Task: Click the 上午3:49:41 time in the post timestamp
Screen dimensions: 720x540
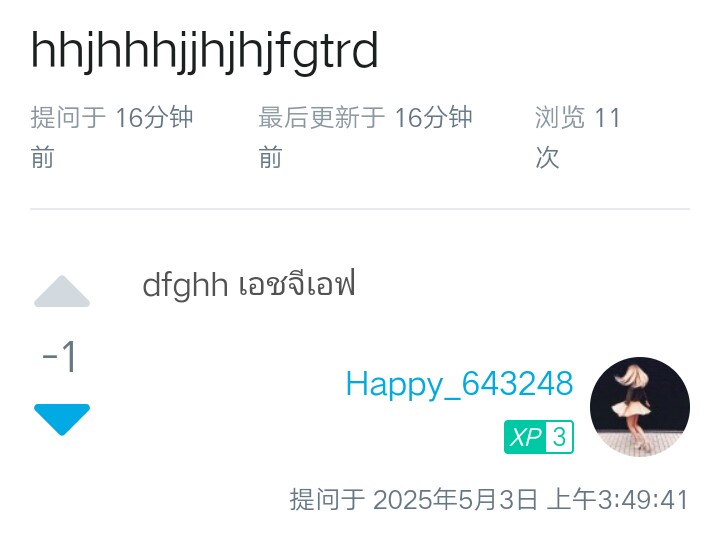Action: tap(618, 500)
